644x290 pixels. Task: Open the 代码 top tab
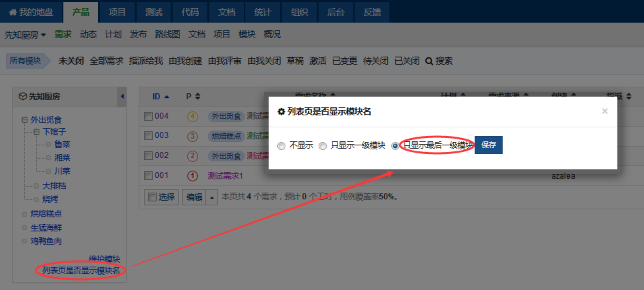(190, 12)
